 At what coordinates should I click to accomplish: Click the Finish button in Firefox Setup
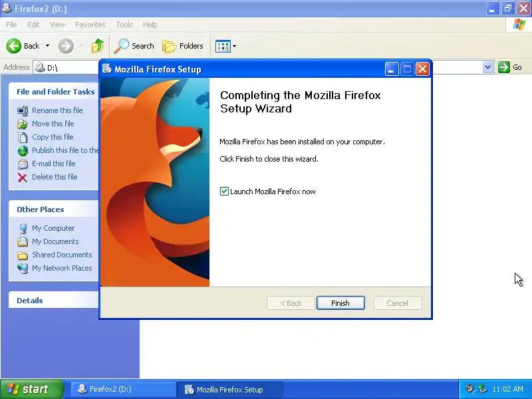point(340,303)
